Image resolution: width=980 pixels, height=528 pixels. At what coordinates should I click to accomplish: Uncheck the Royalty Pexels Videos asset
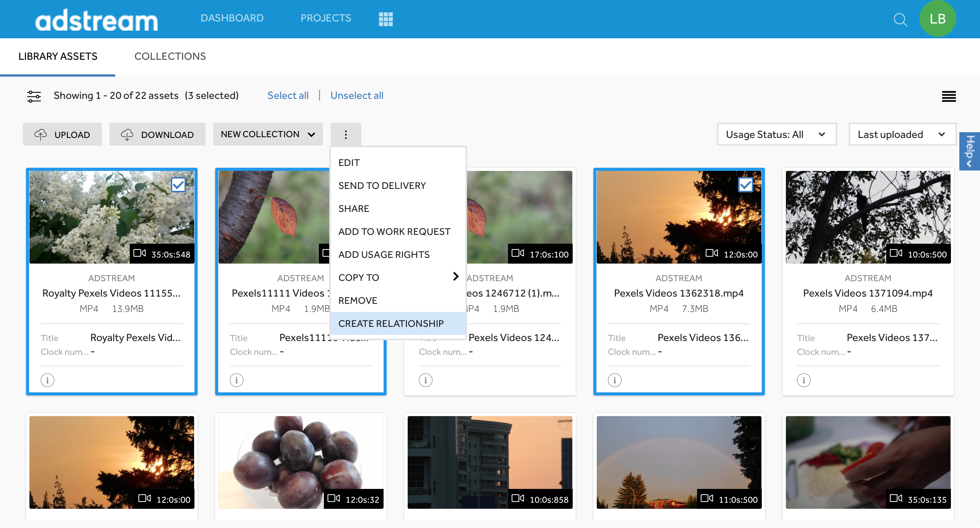pos(178,185)
